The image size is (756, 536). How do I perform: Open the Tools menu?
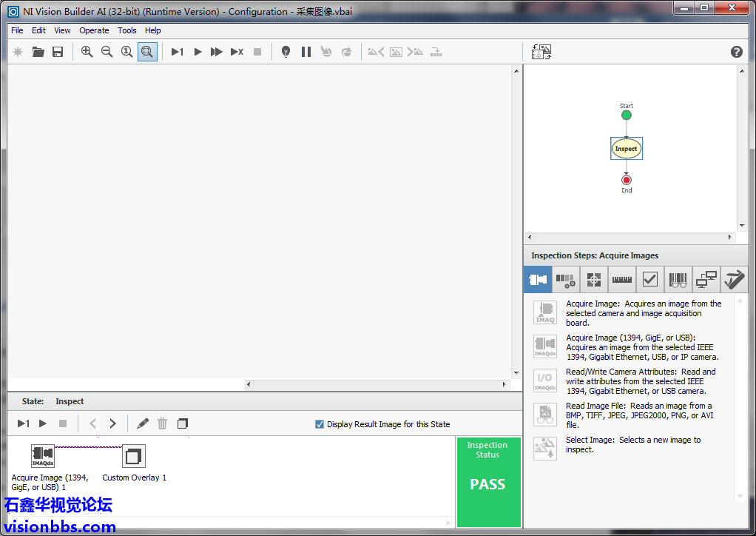coord(127,30)
